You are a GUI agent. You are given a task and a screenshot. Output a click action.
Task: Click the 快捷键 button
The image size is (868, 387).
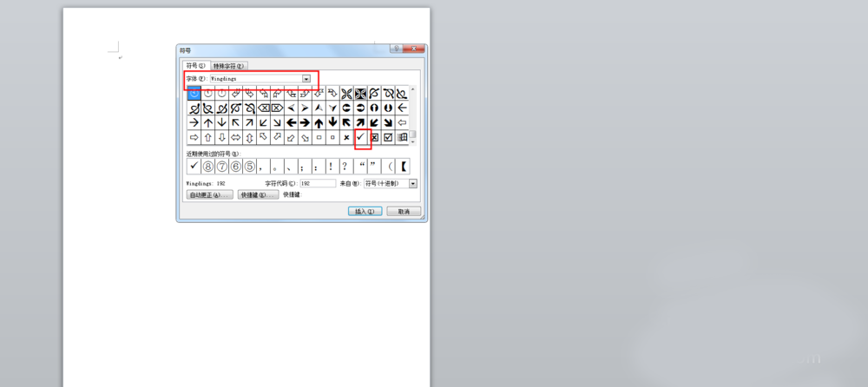point(259,195)
